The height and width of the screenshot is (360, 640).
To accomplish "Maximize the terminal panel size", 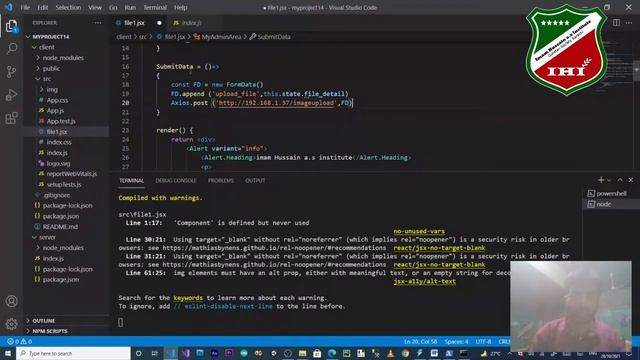I will click(x=620, y=180).
